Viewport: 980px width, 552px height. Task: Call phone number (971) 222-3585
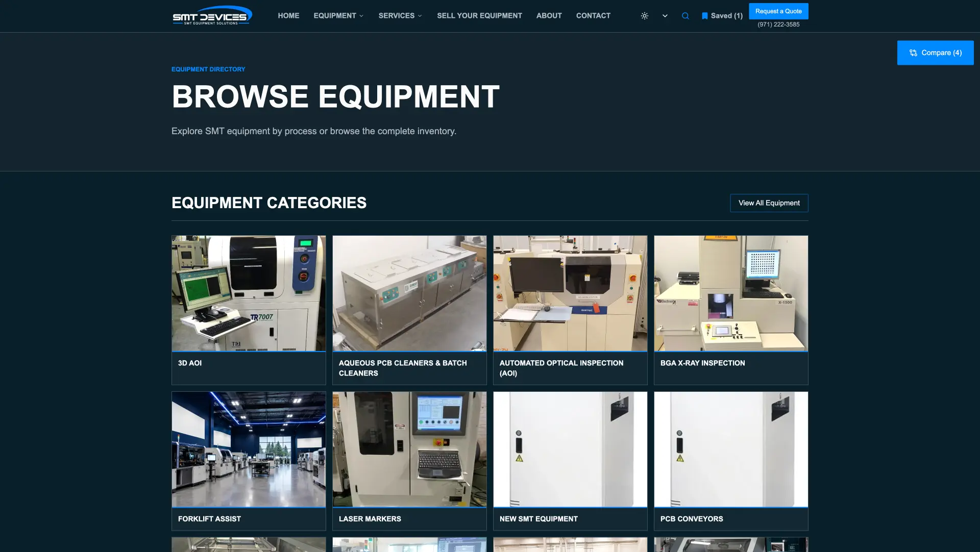[778, 24]
